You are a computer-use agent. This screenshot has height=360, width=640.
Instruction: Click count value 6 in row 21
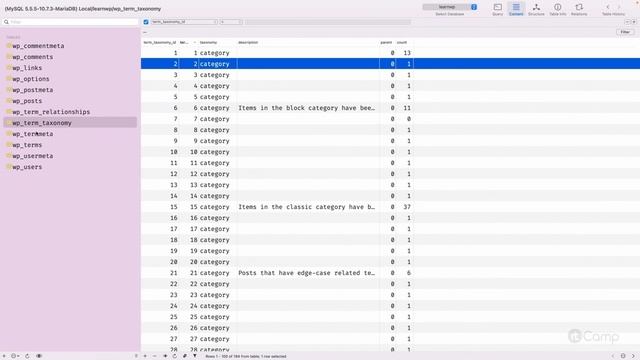coord(409,273)
